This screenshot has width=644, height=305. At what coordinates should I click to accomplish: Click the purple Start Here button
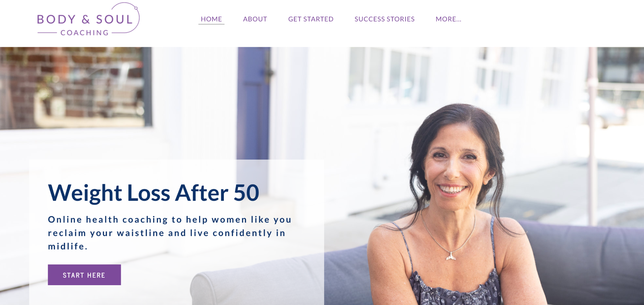click(84, 275)
